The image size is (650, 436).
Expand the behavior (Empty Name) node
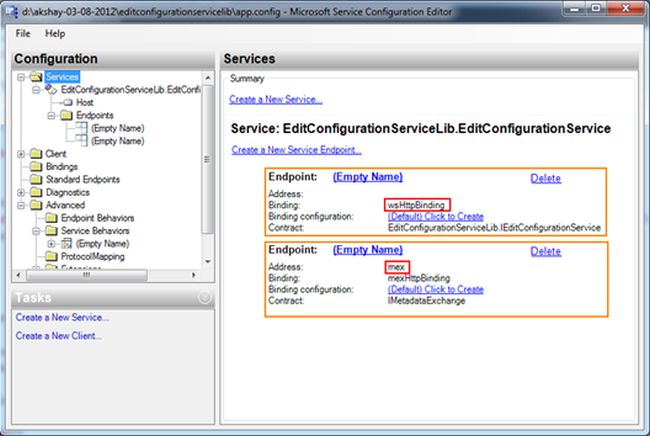51,244
